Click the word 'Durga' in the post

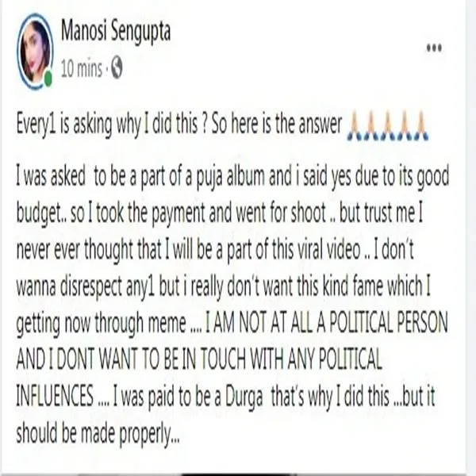244,397
